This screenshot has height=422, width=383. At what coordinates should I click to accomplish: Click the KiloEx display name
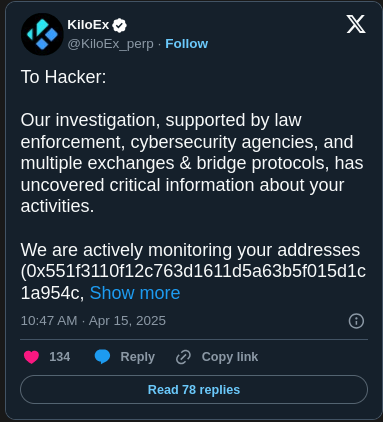(x=88, y=25)
